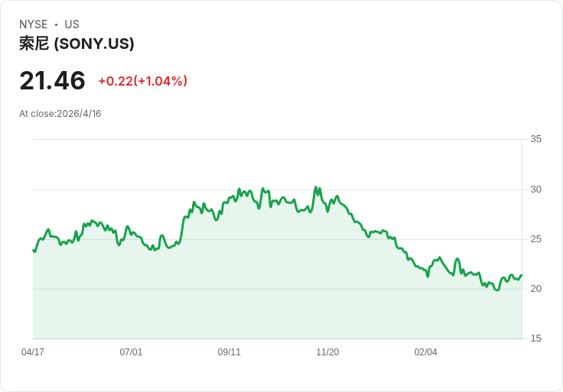Click the lowest dip of the price line
Viewport: 563px width, 392px height.
[496, 290]
